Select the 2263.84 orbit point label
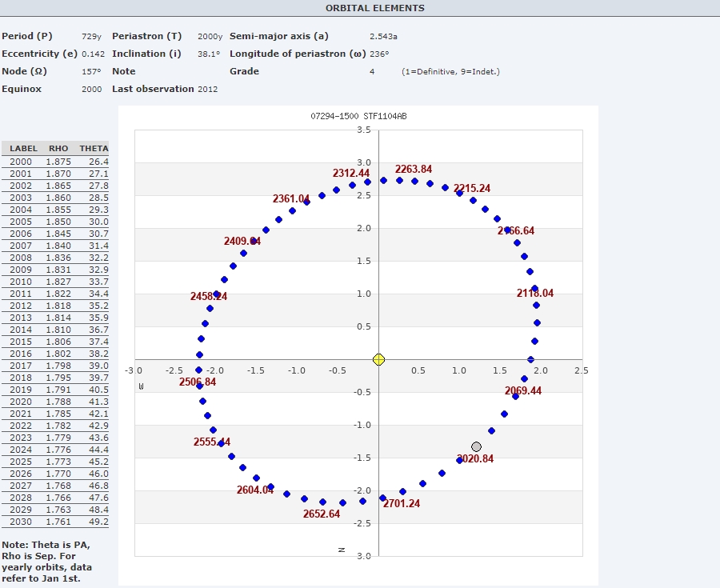The image size is (720, 588). click(x=414, y=170)
